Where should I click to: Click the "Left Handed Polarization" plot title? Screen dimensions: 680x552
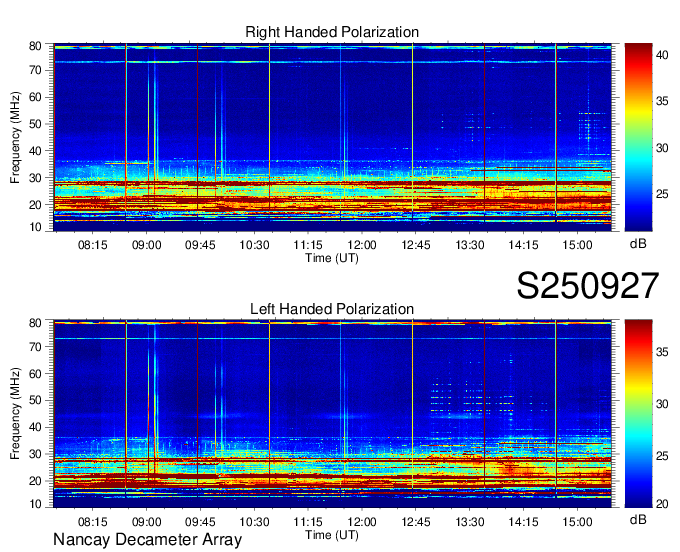tap(332, 309)
